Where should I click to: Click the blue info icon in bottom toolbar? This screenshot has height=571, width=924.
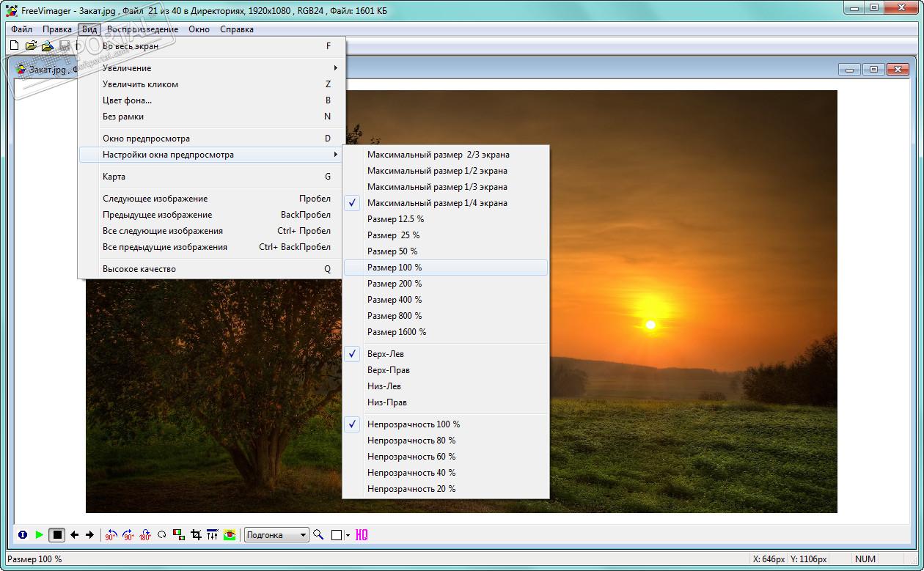point(23,535)
